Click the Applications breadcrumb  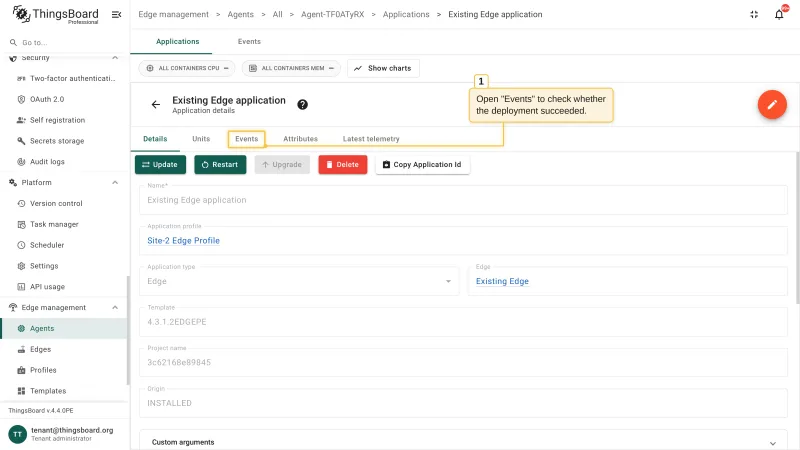(x=406, y=14)
